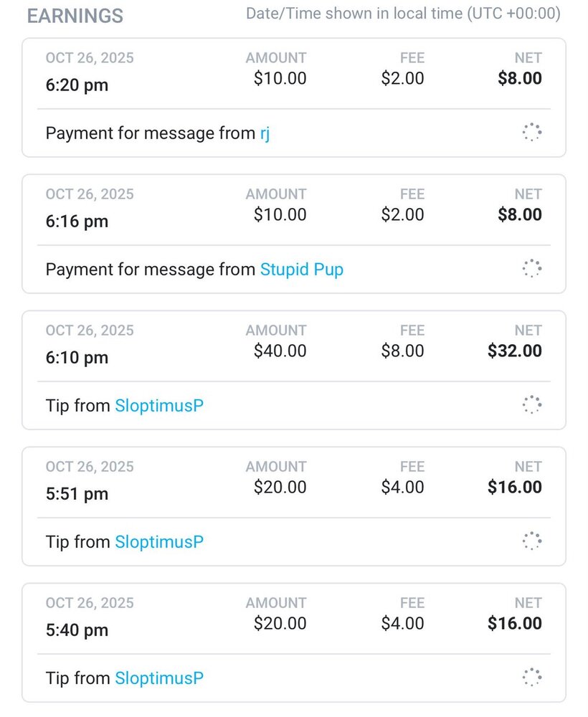Tap the 5:40 pm timestamp

pyautogui.click(x=77, y=630)
